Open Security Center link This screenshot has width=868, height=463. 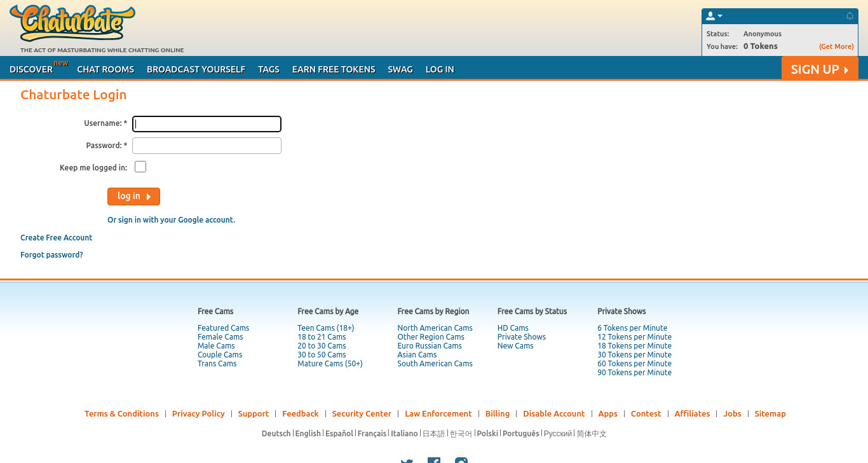pos(362,413)
